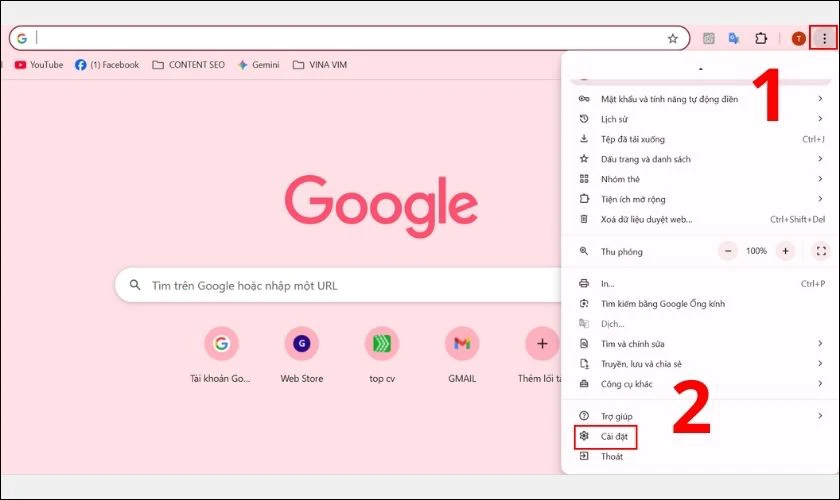Open Truyền, lưu và chia sẻ submenu
The height and width of the screenshot is (500, 840).
(x=700, y=364)
